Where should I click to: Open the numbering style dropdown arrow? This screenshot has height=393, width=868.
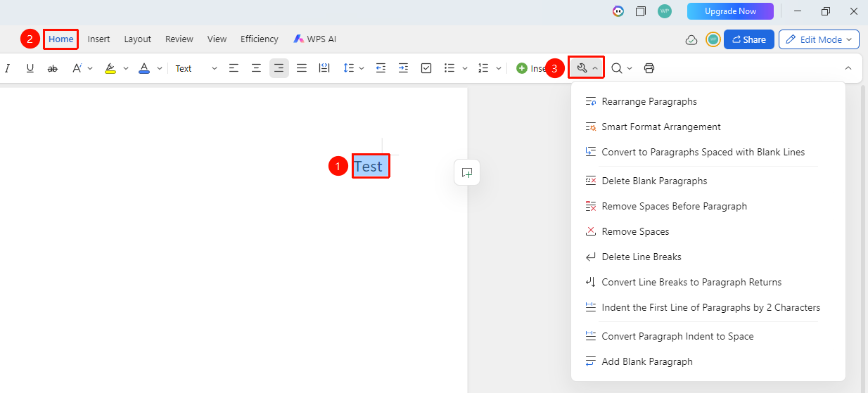(x=499, y=68)
